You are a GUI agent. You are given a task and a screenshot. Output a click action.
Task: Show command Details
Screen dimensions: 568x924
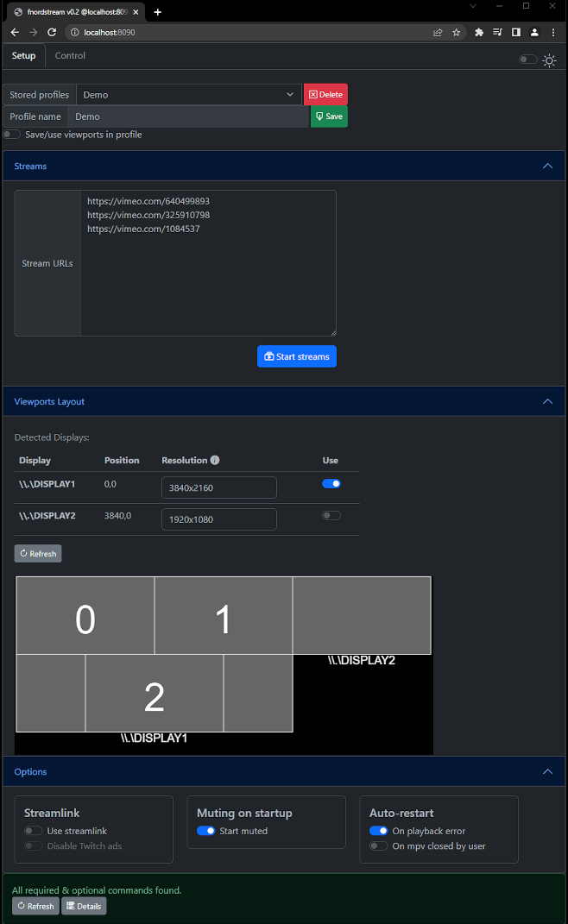[84, 906]
